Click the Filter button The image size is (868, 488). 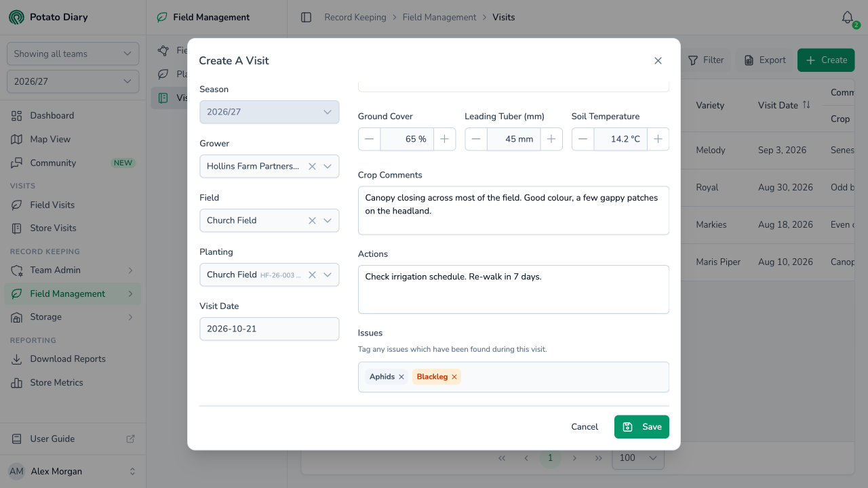tap(706, 60)
